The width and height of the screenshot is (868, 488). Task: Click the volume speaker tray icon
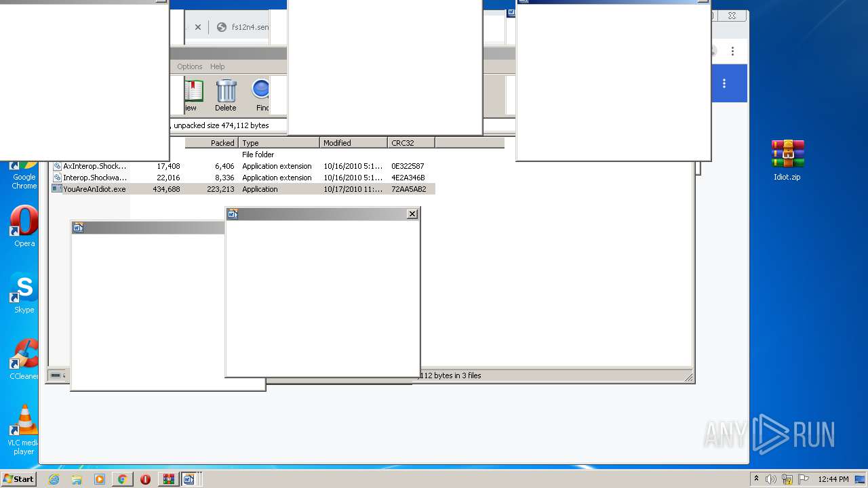771,479
